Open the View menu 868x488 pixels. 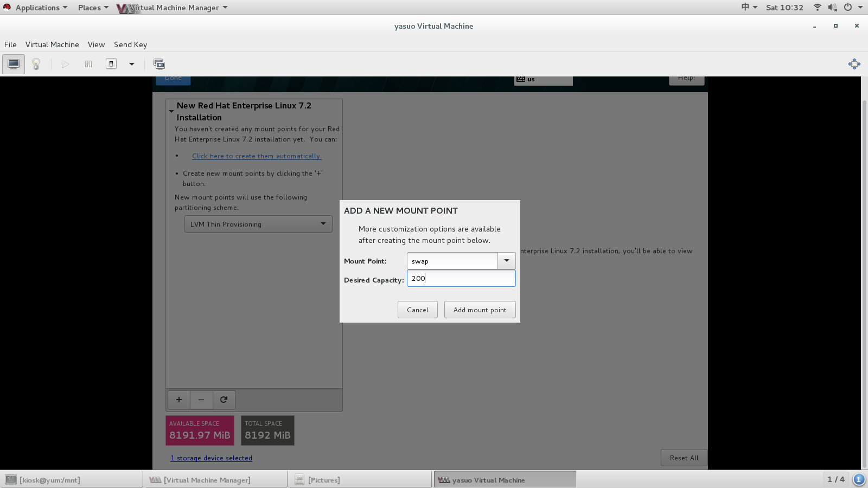(x=96, y=44)
